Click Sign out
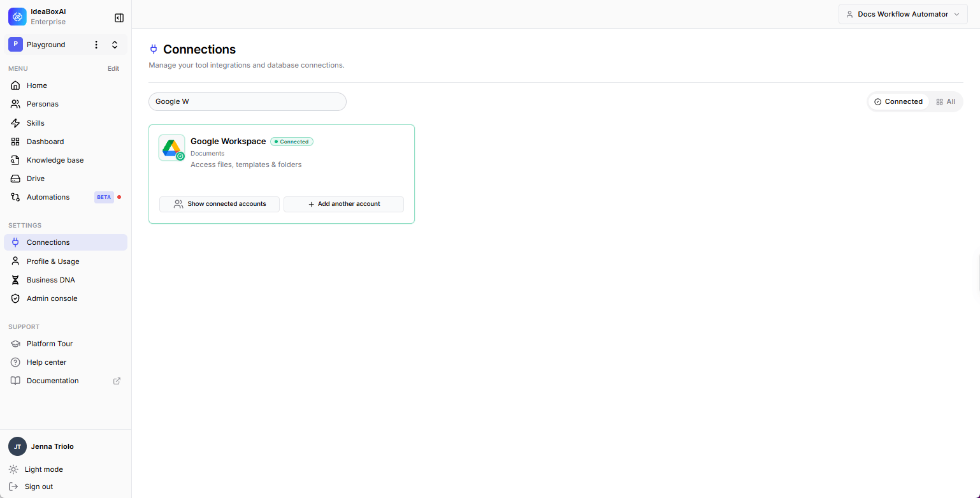 (39, 487)
